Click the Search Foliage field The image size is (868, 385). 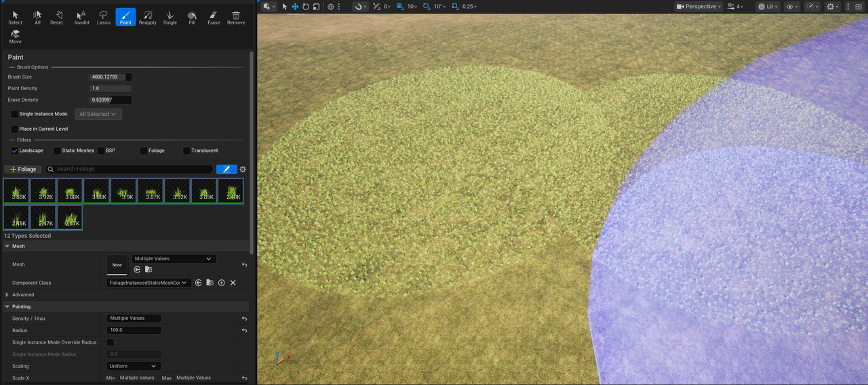[x=129, y=169]
